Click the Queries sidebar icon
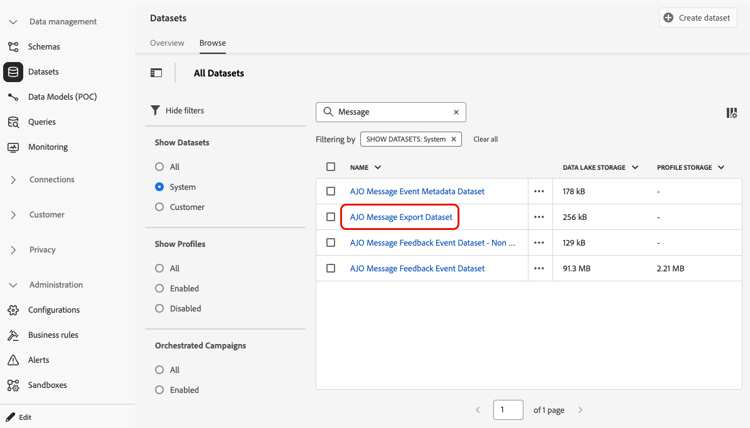 [x=13, y=122]
